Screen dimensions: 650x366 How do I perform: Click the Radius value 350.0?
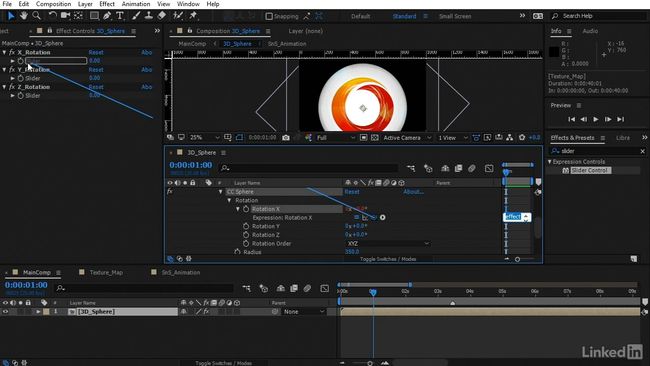pyautogui.click(x=352, y=252)
